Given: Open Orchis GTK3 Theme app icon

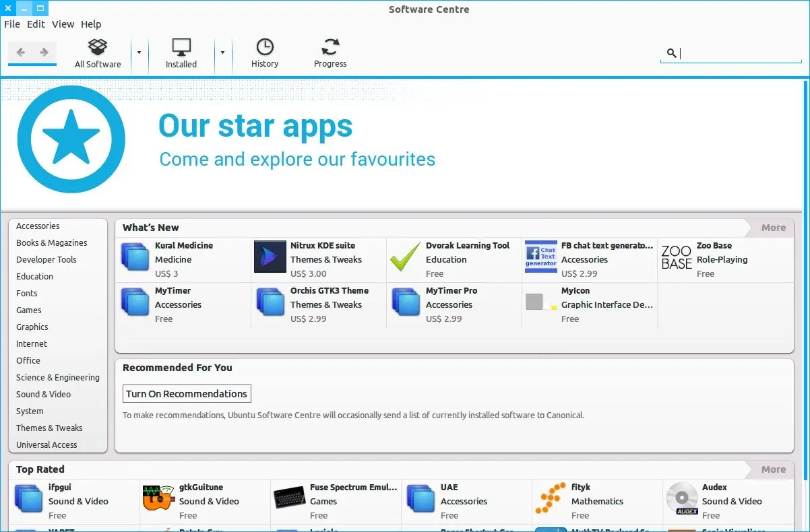Looking at the screenshot, I should pos(270,303).
